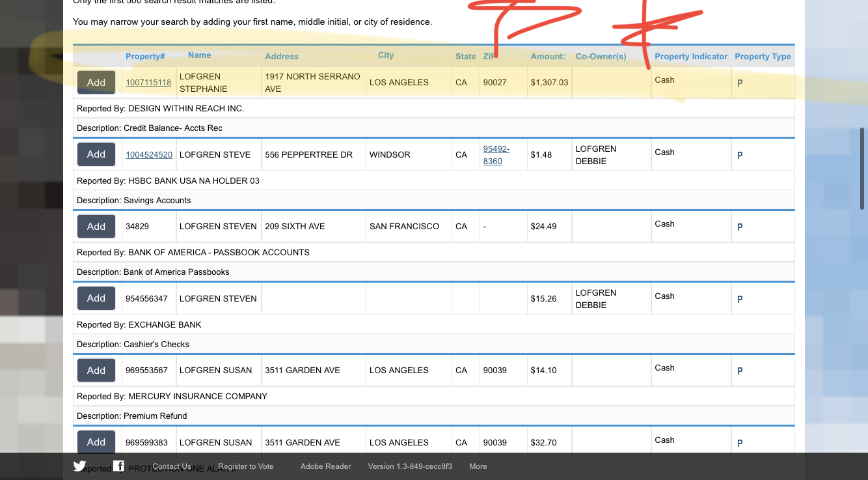Sort by Co-Owner(s) column header

click(x=601, y=57)
